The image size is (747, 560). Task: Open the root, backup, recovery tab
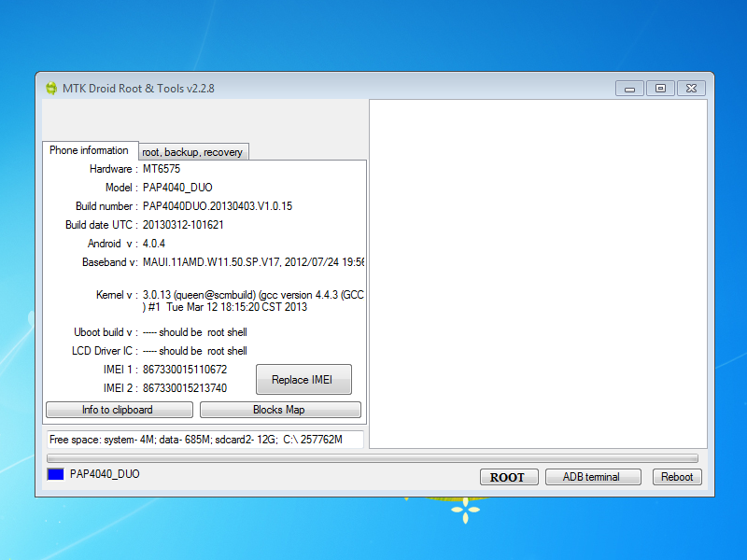click(192, 152)
